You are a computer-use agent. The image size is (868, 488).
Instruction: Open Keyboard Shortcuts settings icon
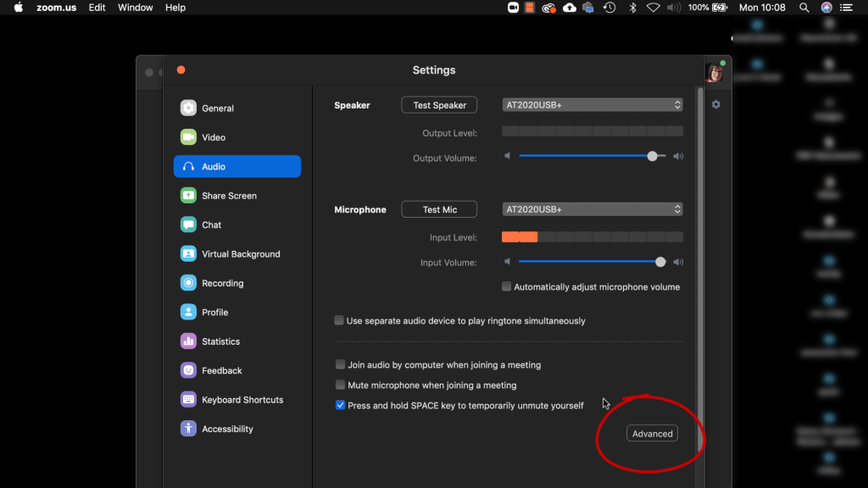coord(188,400)
